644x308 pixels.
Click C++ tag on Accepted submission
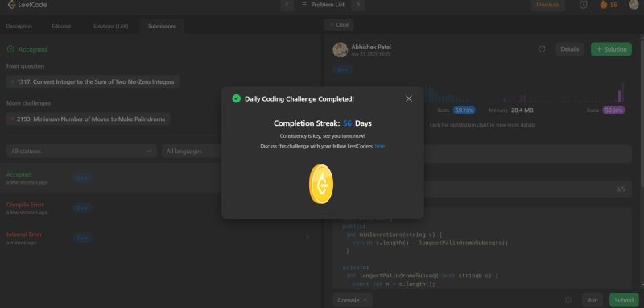(x=82, y=178)
